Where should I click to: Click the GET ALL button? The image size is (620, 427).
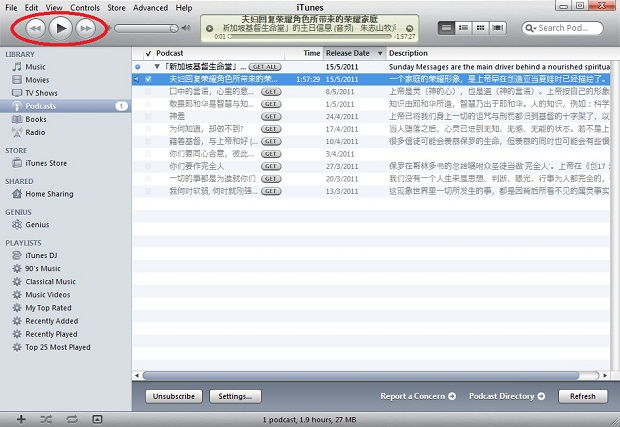265,67
